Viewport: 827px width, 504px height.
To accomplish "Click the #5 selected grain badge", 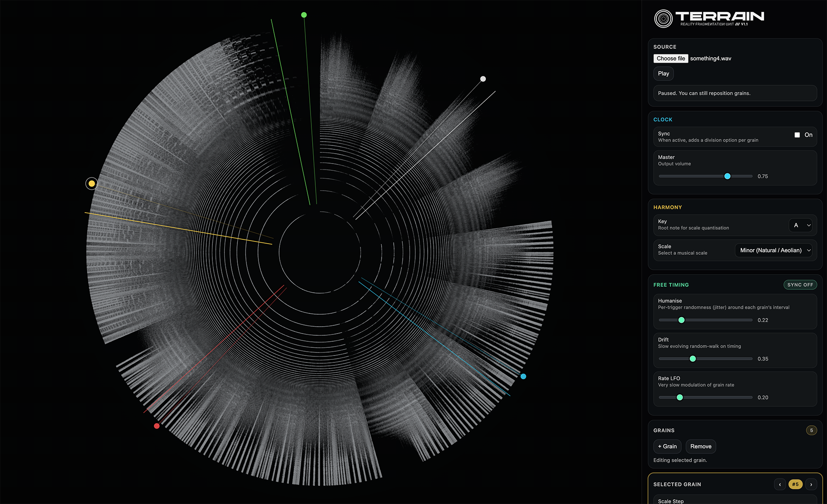I will point(795,484).
